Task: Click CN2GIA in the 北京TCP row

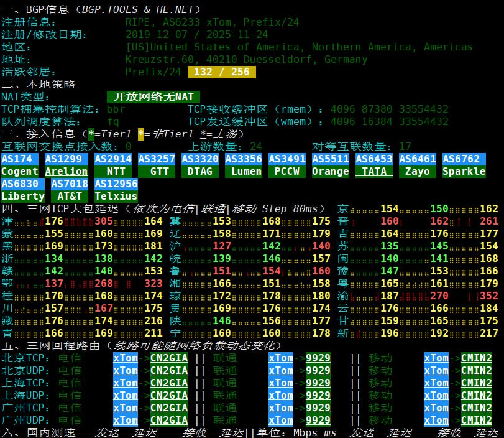Action: pyautogui.click(x=169, y=358)
